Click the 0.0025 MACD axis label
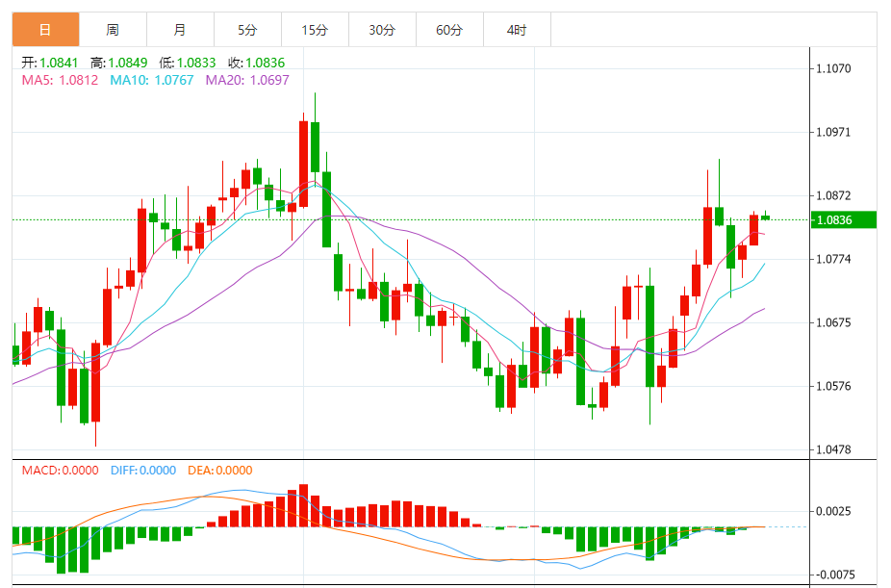 point(833,511)
